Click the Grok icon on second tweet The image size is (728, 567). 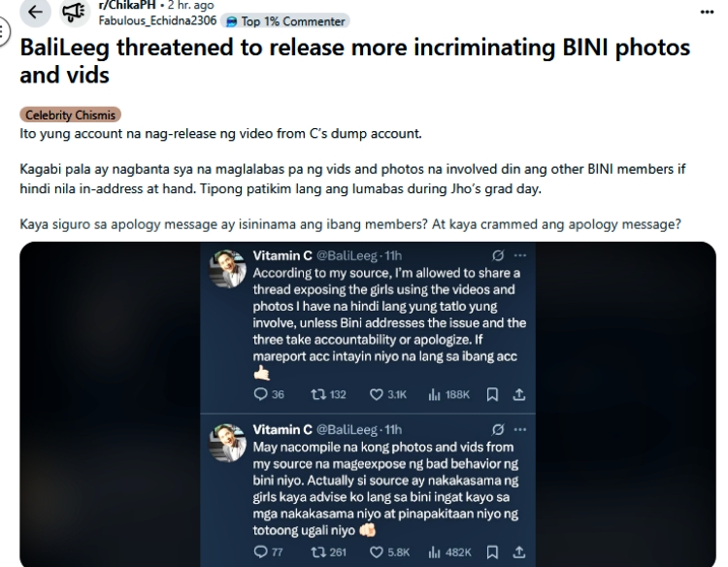click(498, 429)
